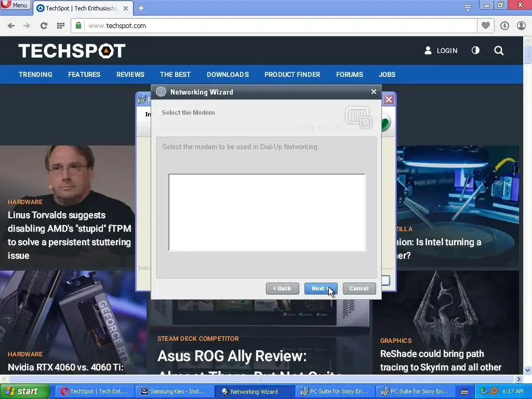This screenshot has height=399, width=532.
Task: Open the FEATURES navigation item
Action: [x=84, y=75]
